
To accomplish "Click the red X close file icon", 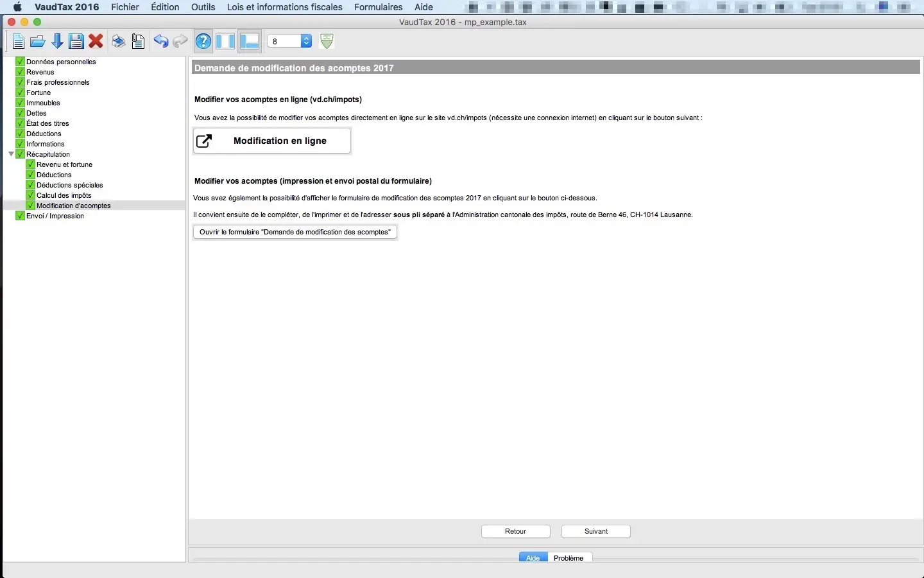I will tap(96, 42).
